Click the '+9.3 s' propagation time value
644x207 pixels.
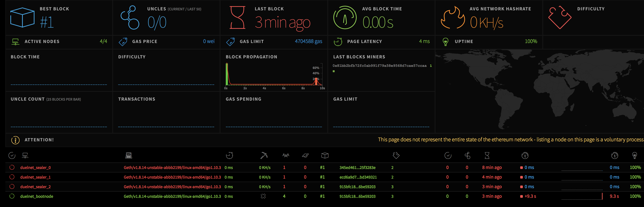click(x=530, y=196)
